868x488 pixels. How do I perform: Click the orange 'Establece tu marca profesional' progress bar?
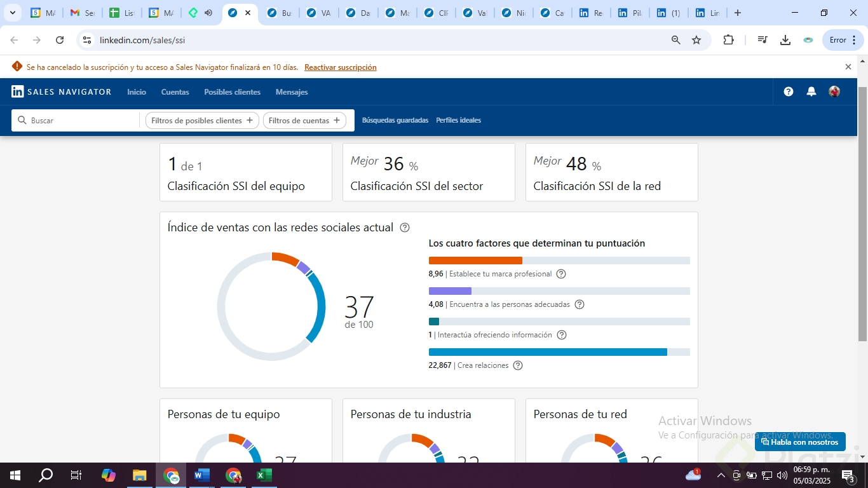pyautogui.click(x=475, y=261)
